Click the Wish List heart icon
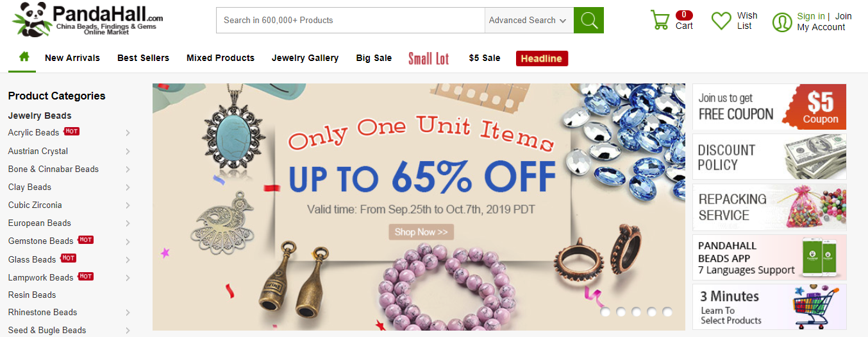The image size is (868, 337). (721, 21)
